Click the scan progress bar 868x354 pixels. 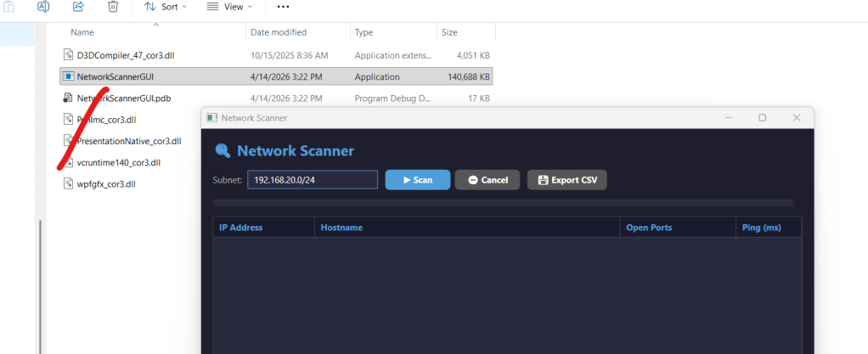point(503,204)
